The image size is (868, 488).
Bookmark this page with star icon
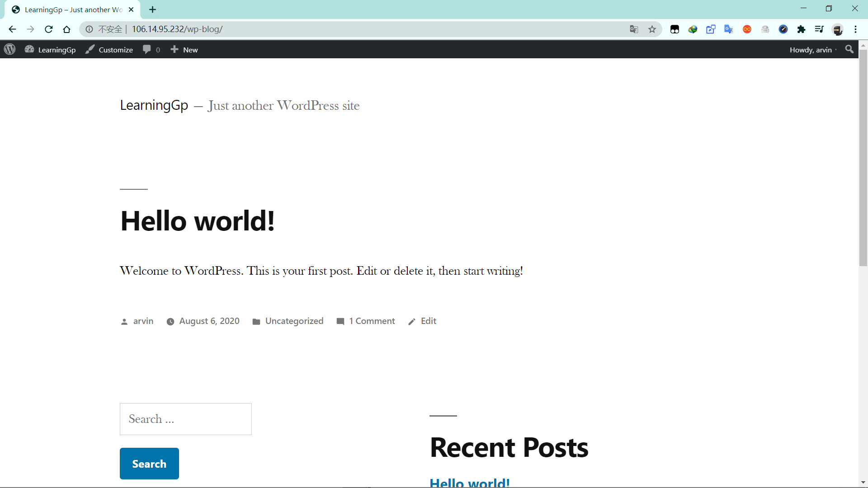[x=652, y=29]
